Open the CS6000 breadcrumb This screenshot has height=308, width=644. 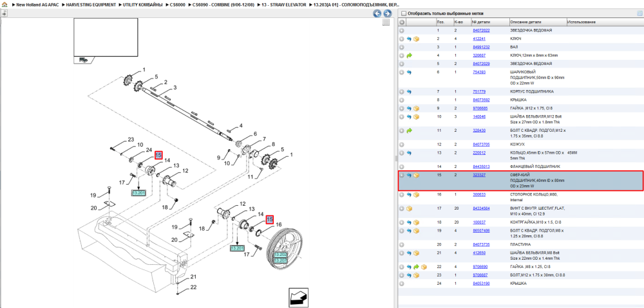177,5
